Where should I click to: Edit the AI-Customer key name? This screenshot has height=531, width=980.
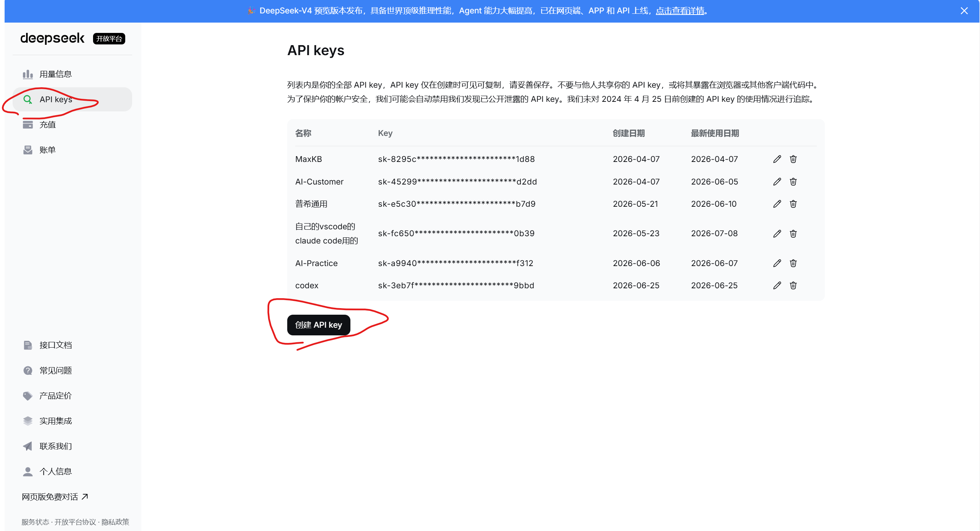click(777, 182)
